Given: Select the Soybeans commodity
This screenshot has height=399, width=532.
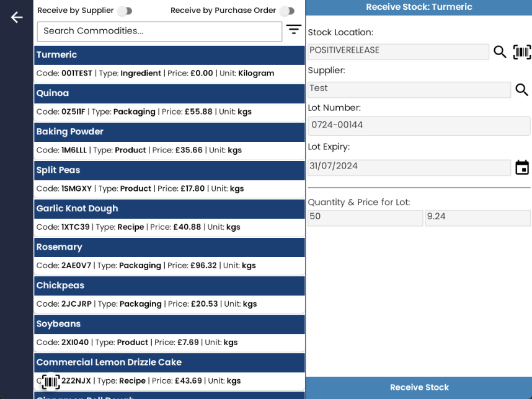Looking at the screenshot, I should point(169,323).
